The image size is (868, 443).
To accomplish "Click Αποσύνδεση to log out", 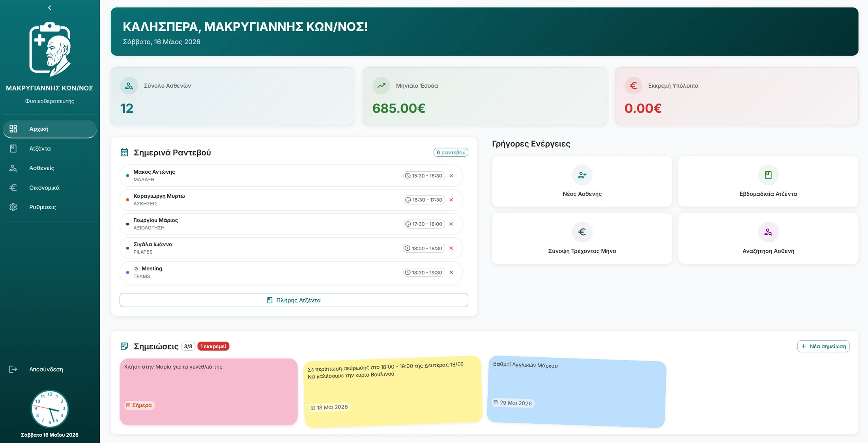I will [50, 369].
